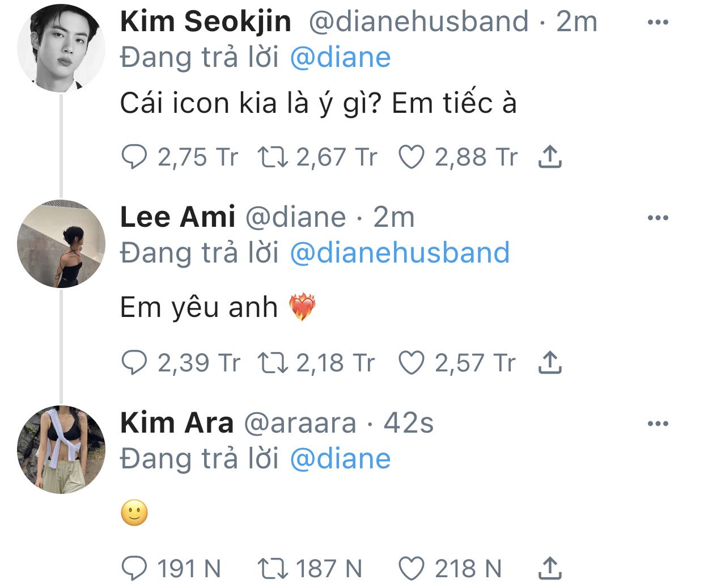This screenshot has width=704, height=588.
Task: Like the Kim Seokjin tweet
Action: pos(411,157)
